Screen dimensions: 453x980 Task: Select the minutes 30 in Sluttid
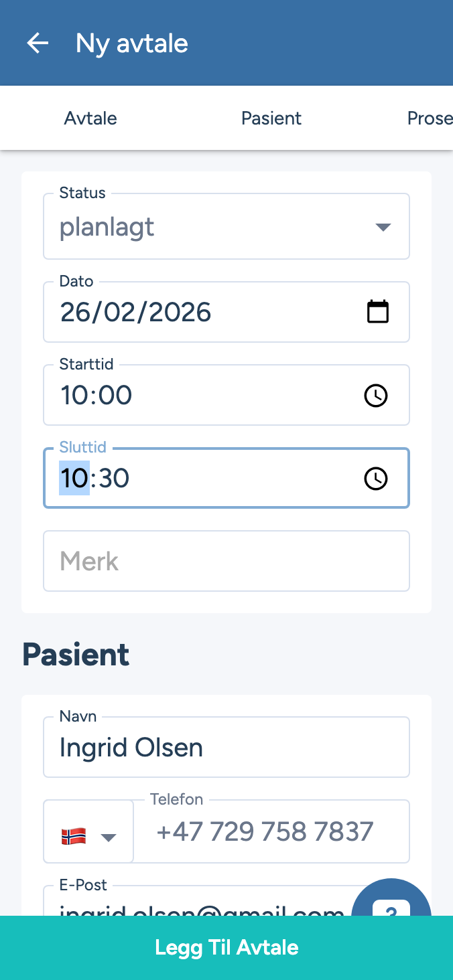click(113, 479)
